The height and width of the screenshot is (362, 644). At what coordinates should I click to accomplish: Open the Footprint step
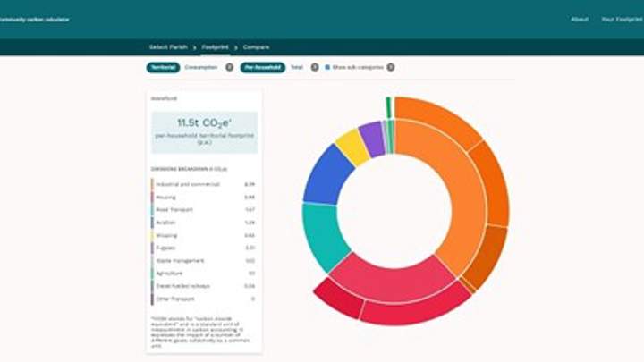pos(215,46)
